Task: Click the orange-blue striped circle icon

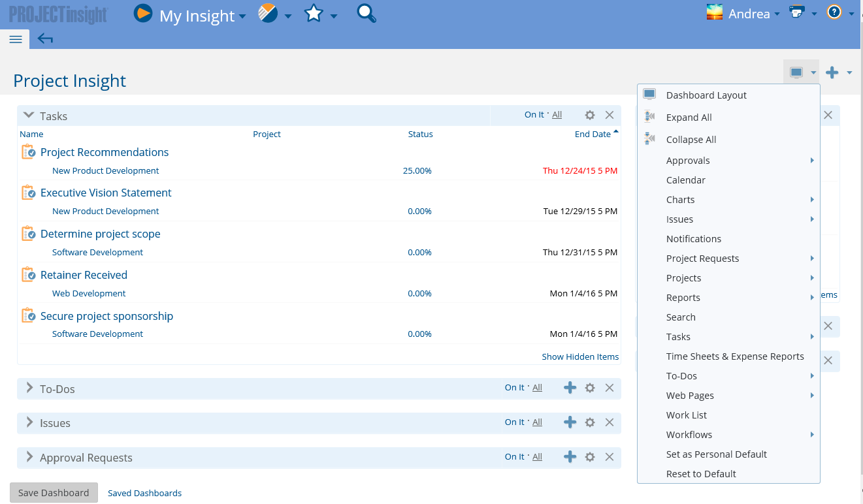Action: coord(268,13)
